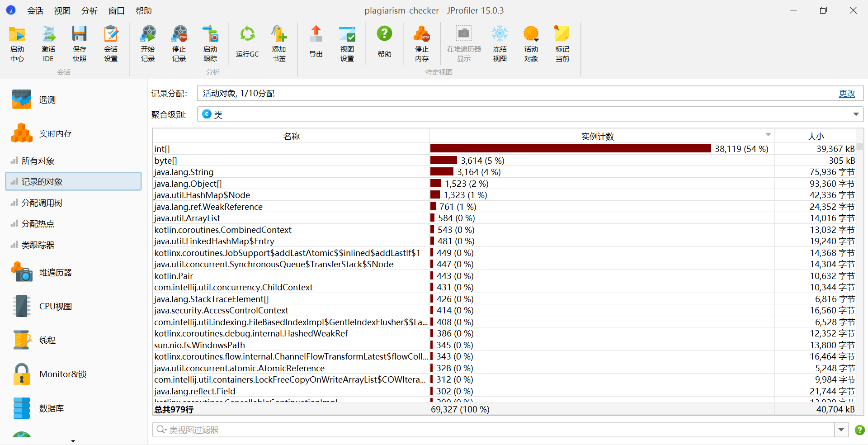Screen dimensions: 868x445
Task: Open the 数据库 databases section
Action: click(38, 408)
